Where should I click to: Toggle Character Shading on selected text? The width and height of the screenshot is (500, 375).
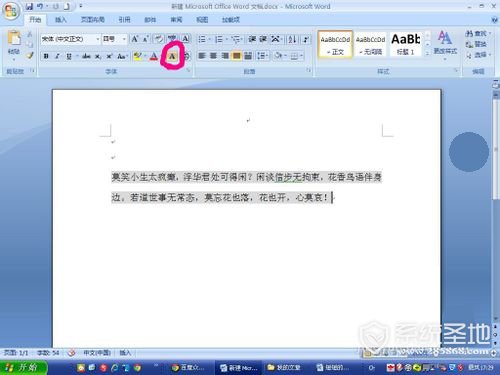172,56
